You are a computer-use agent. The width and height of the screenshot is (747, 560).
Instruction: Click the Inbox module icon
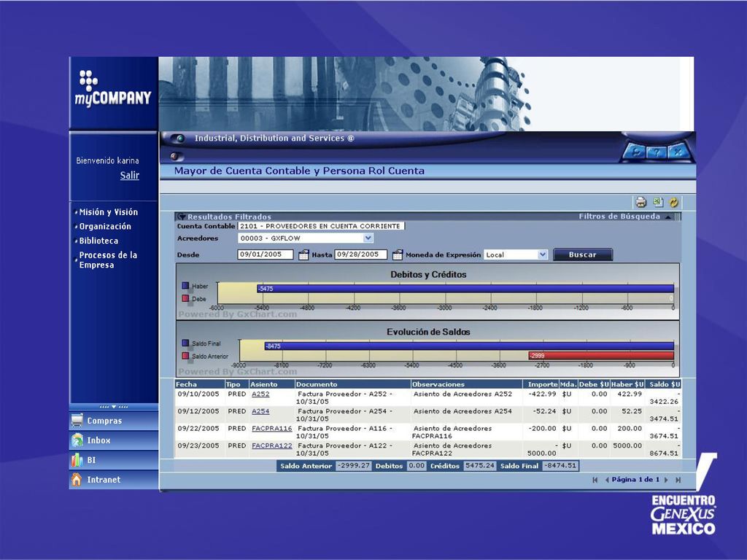click(77, 440)
